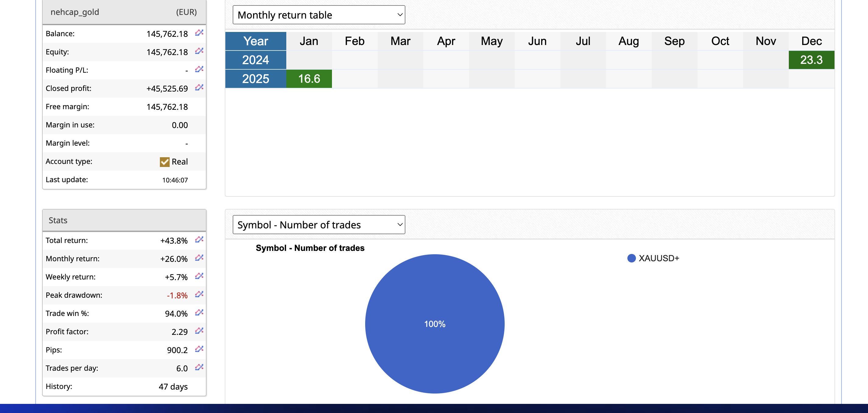Click the 2025 year row label
The width and height of the screenshot is (868, 413).
click(x=256, y=79)
